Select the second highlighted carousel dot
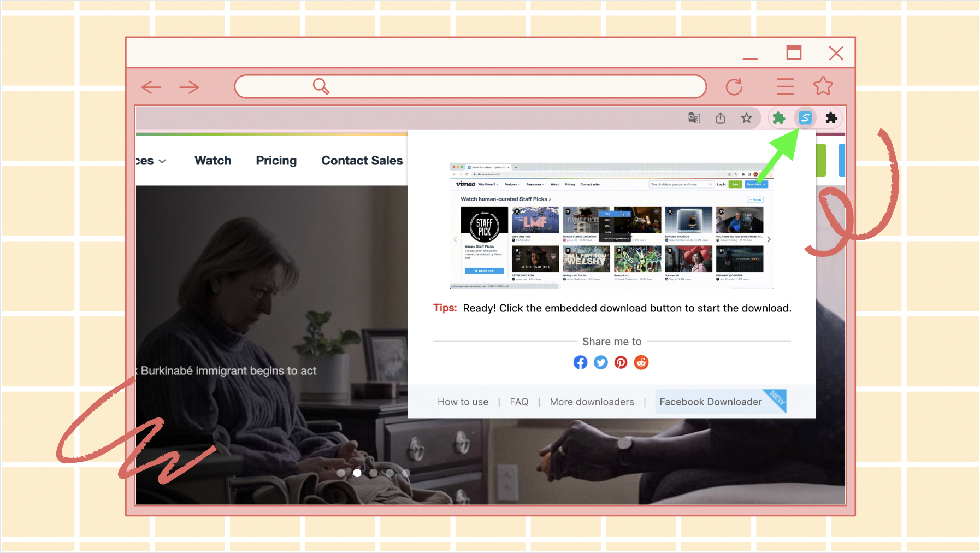The image size is (980, 553). tap(357, 473)
